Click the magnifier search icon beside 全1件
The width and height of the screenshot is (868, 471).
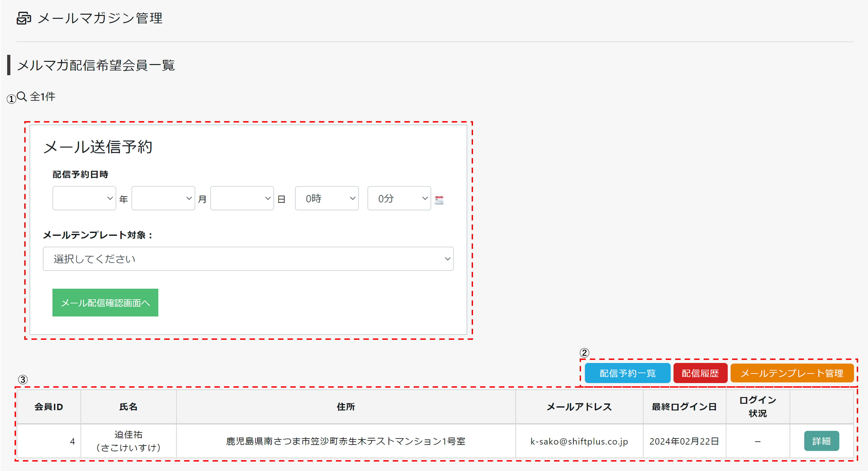click(22, 97)
